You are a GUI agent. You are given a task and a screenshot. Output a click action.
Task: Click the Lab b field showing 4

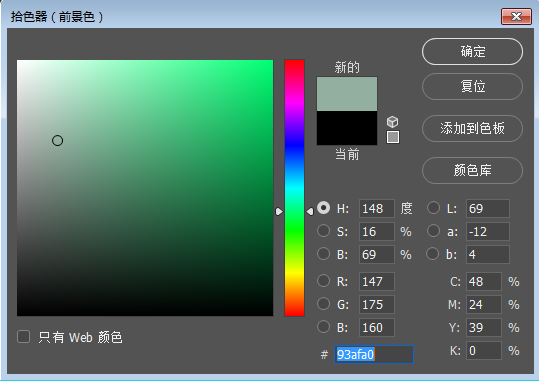click(487, 254)
